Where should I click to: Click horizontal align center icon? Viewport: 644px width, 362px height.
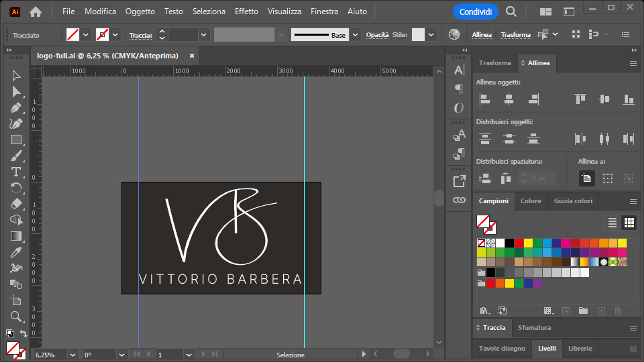pos(509,99)
